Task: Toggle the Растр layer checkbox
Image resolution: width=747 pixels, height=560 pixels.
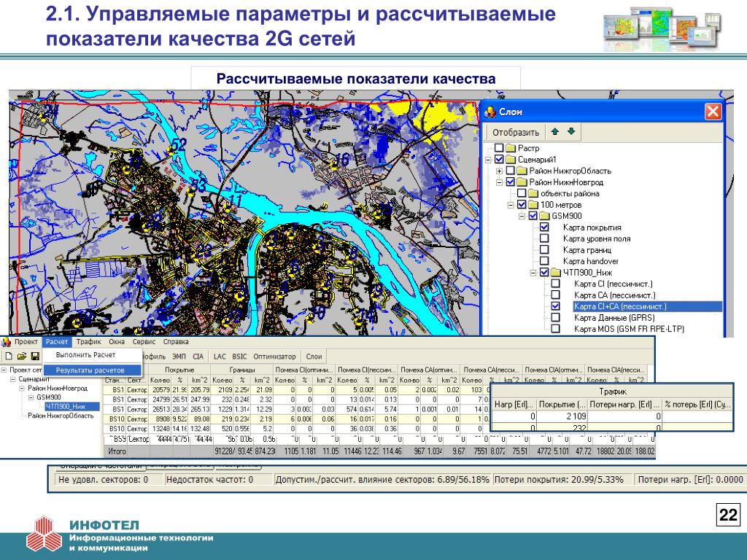Action: point(499,148)
